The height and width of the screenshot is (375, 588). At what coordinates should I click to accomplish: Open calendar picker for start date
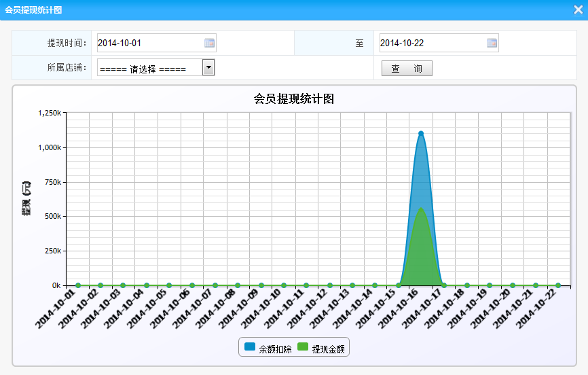click(x=210, y=43)
